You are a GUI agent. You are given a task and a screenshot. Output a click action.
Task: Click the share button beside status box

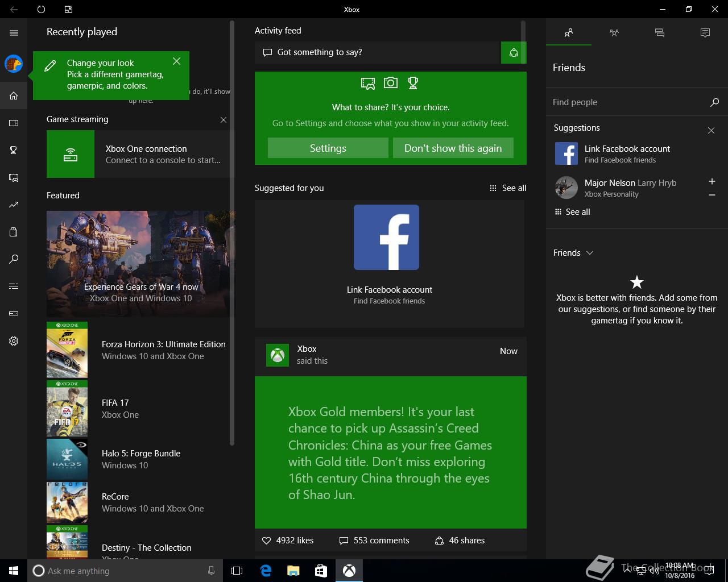point(514,52)
